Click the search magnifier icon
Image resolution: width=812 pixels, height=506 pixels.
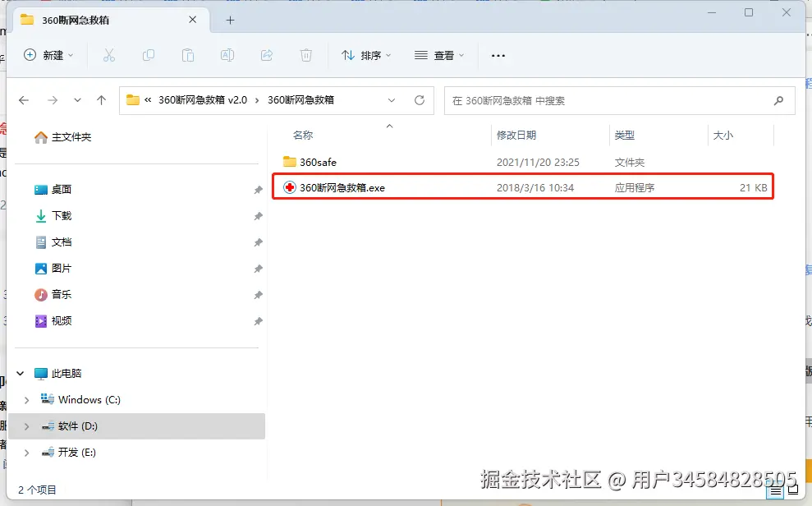(778, 100)
